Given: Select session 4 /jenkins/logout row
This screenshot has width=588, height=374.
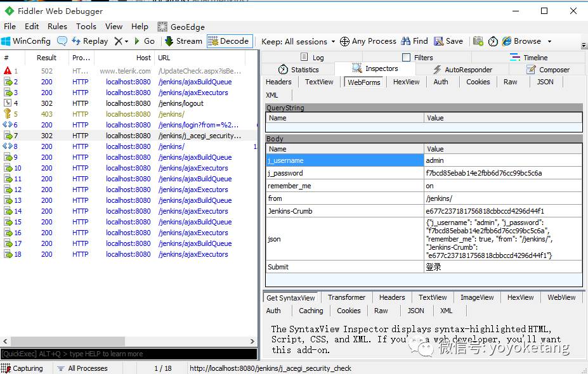Looking at the screenshot, I should coord(128,103).
